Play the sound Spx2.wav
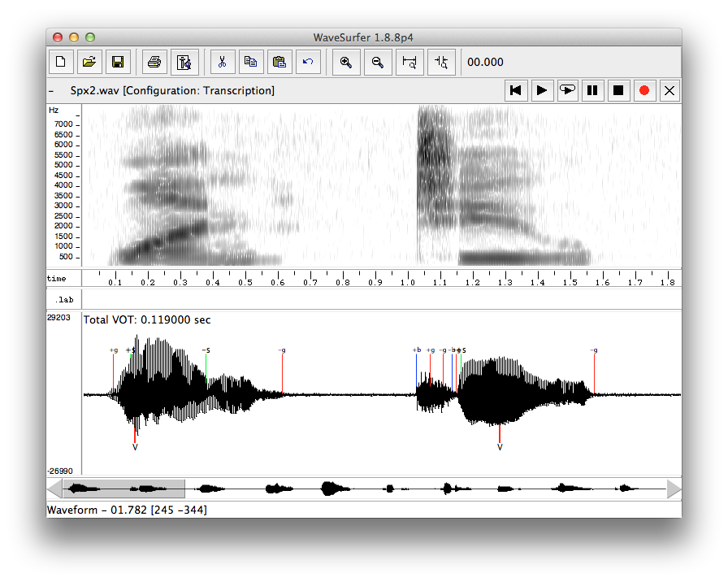The image size is (728, 582). click(541, 90)
